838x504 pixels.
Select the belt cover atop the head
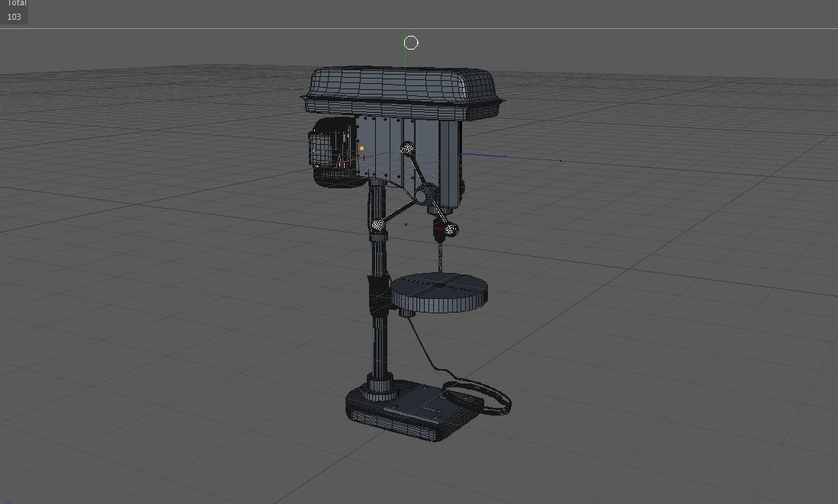397,84
